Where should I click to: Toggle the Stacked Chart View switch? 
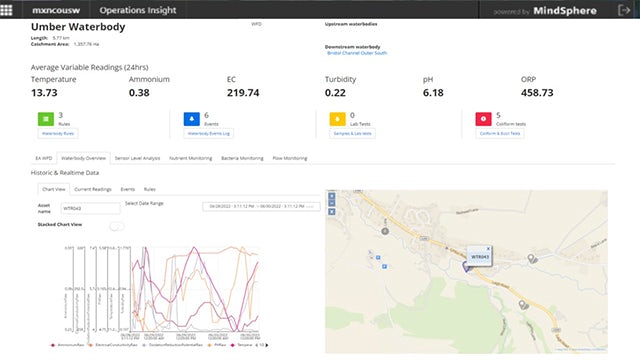(x=116, y=226)
